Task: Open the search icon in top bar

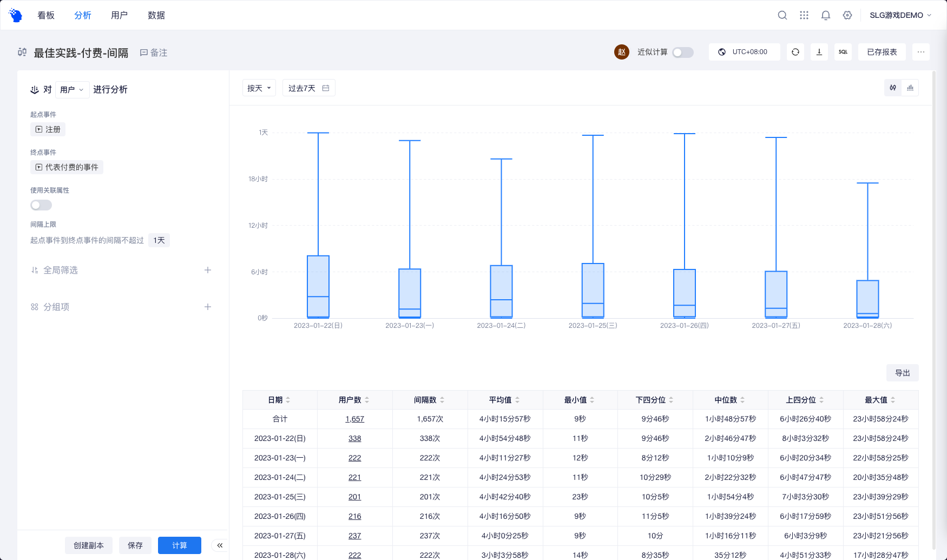Action: pyautogui.click(x=782, y=15)
